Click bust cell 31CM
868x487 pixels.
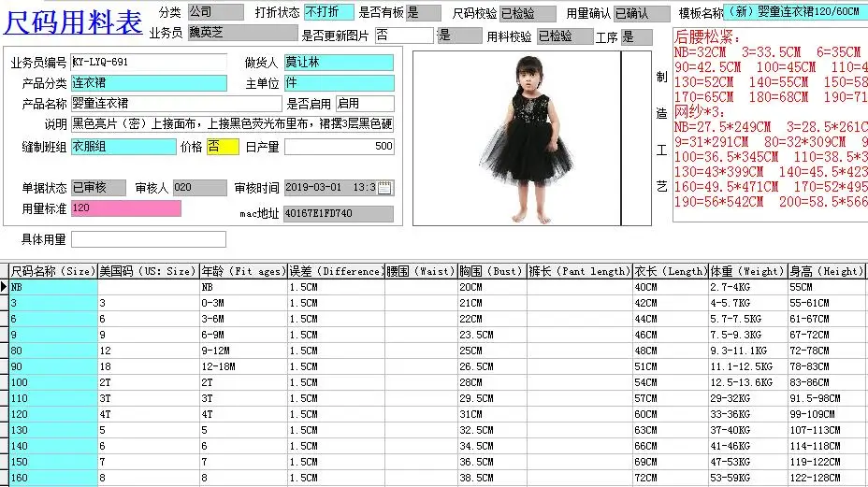click(492, 414)
